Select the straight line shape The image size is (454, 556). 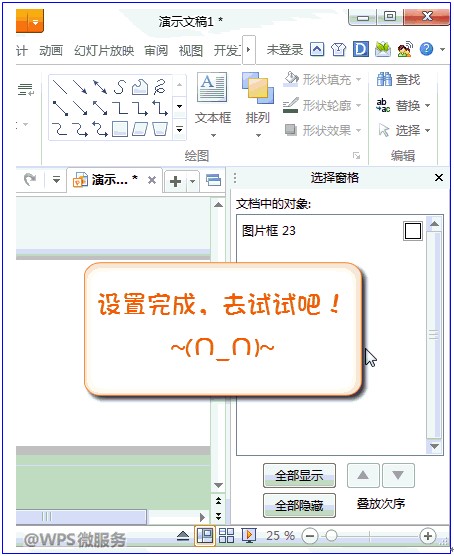tap(60, 87)
